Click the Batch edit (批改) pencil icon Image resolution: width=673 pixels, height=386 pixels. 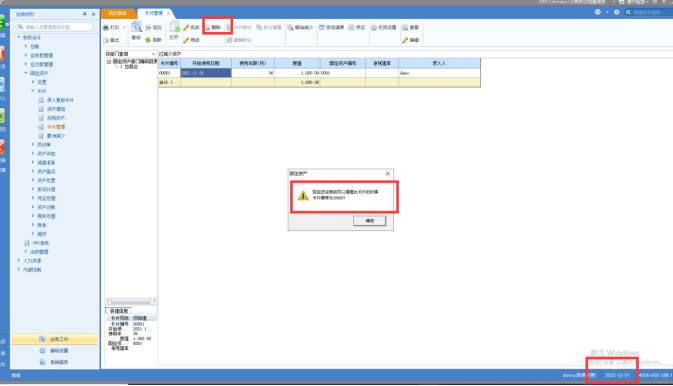click(x=186, y=27)
